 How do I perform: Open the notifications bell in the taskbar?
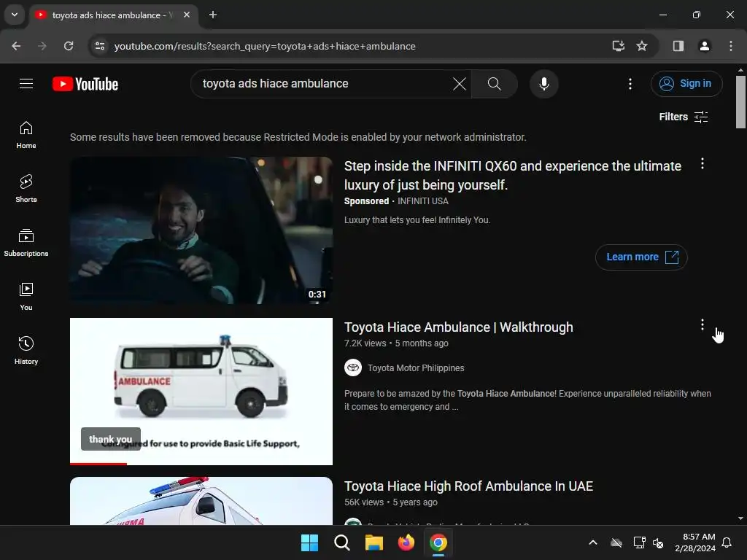coord(727,542)
